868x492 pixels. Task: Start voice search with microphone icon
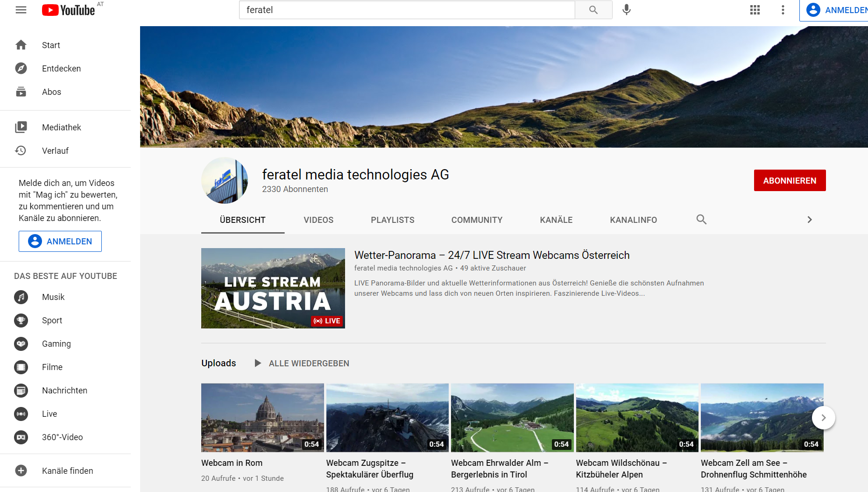[x=626, y=10]
